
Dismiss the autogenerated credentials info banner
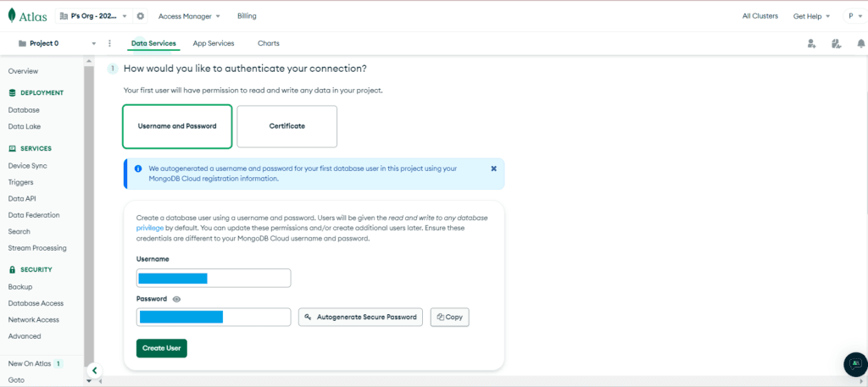493,169
